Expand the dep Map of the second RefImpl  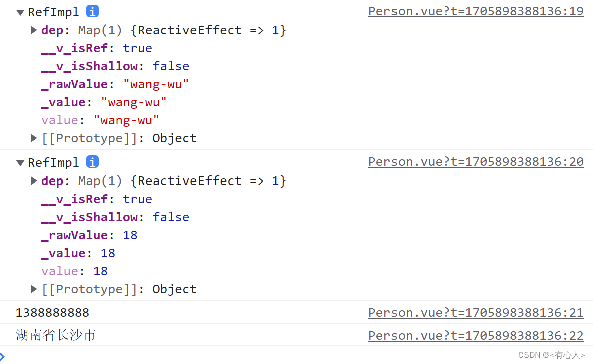click(x=34, y=181)
